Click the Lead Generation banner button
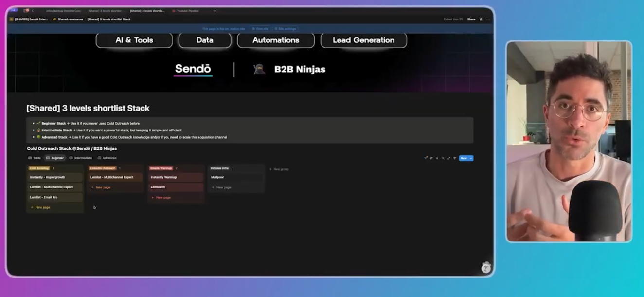This screenshot has width=644, height=297. (364, 40)
